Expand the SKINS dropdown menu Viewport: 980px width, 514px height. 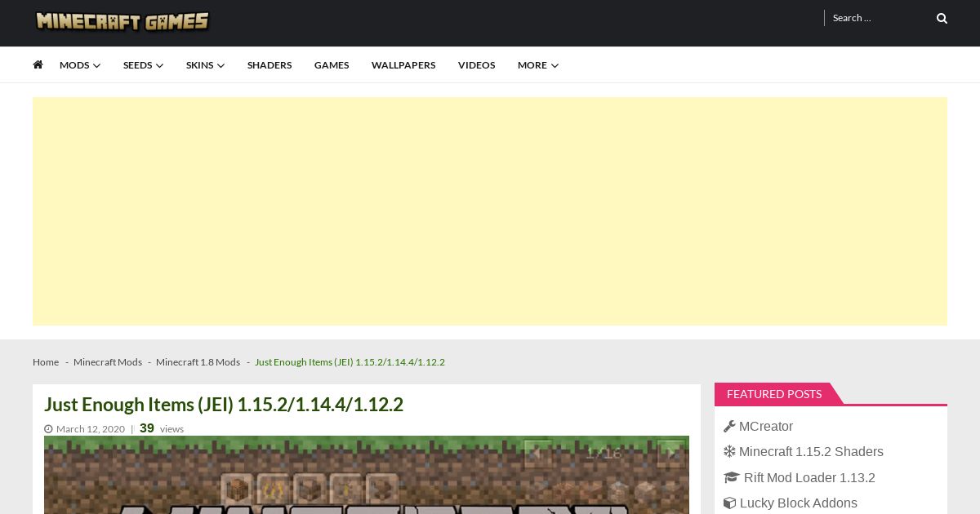[x=205, y=65]
